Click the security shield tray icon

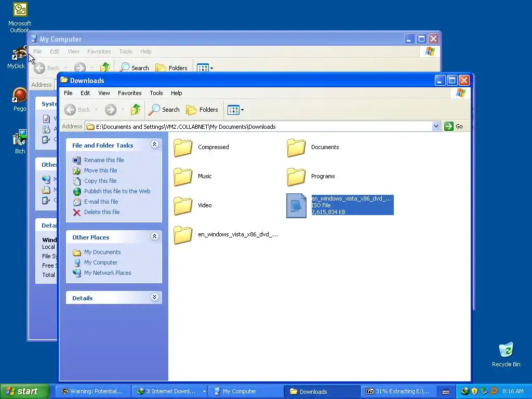click(475, 392)
